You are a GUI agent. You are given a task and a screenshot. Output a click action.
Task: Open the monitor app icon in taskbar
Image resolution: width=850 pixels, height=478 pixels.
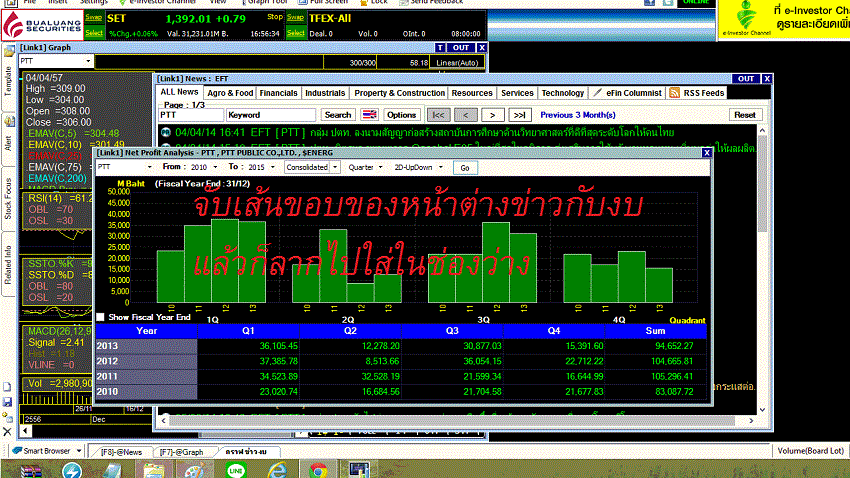(x=359, y=470)
